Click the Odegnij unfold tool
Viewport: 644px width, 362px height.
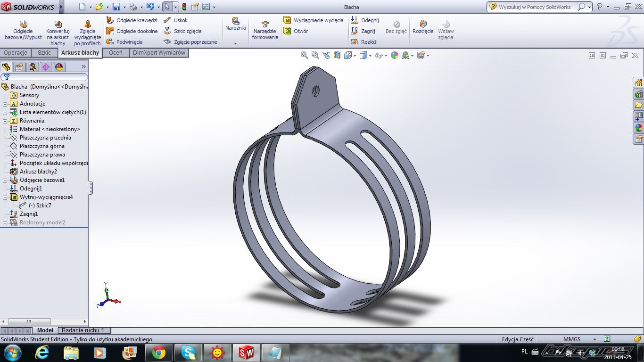[364, 20]
